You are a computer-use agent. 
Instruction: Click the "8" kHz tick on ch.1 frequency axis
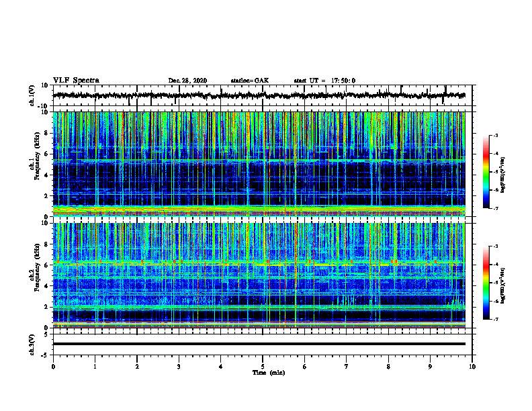tap(46, 133)
